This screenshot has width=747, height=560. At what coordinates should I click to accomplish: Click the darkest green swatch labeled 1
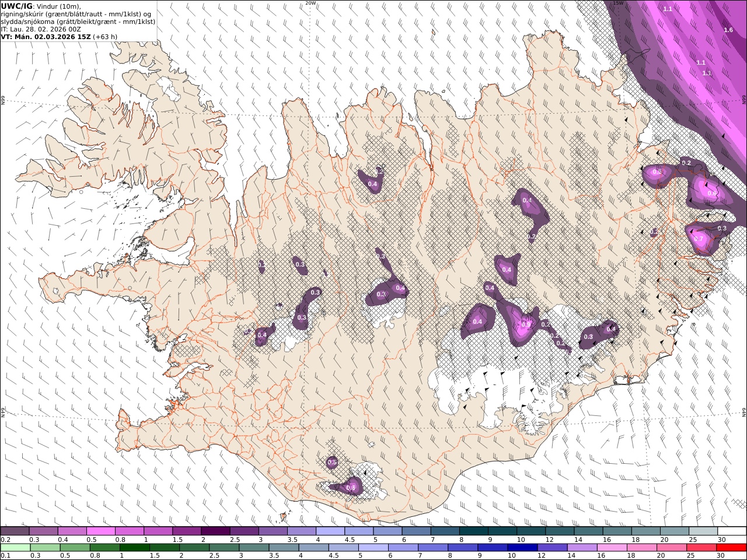pyautogui.click(x=135, y=548)
